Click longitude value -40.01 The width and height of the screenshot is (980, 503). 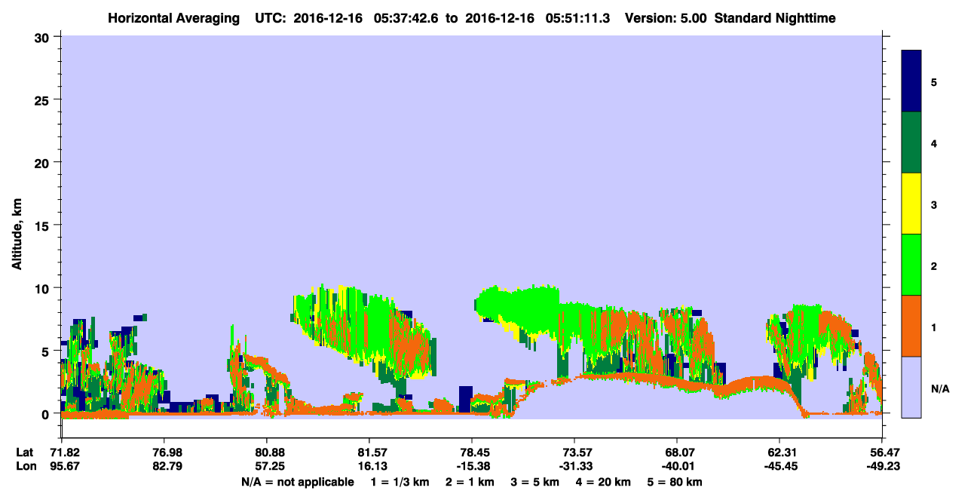tap(677, 466)
